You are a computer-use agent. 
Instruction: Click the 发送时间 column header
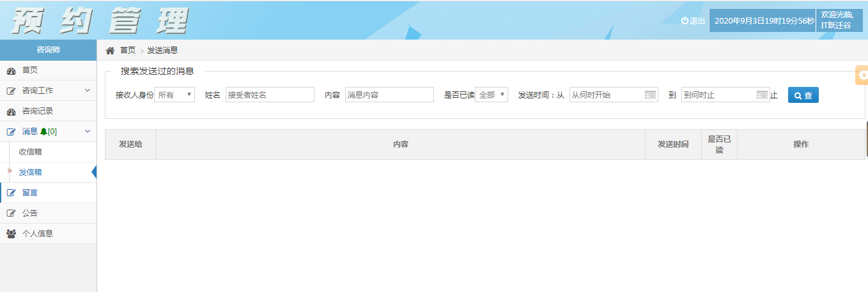[x=673, y=144]
